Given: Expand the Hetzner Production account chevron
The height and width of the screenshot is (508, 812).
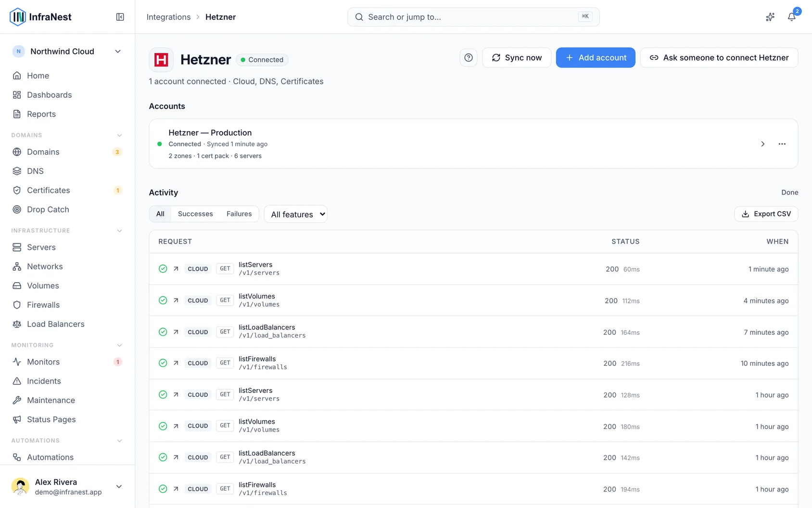Looking at the screenshot, I should click(763, 144).
